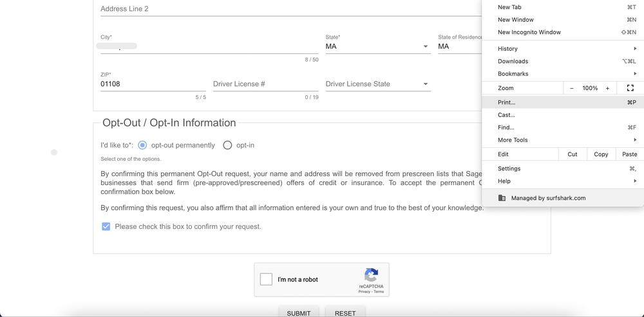Click the fullscreen icon beside Zoom

pos(630,87)
